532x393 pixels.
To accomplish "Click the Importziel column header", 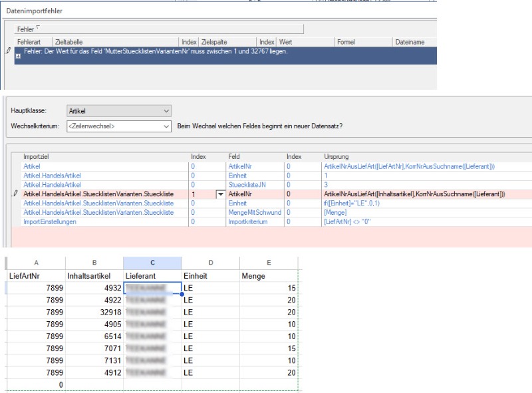I will pyautogui.click(x=36, y=156).
